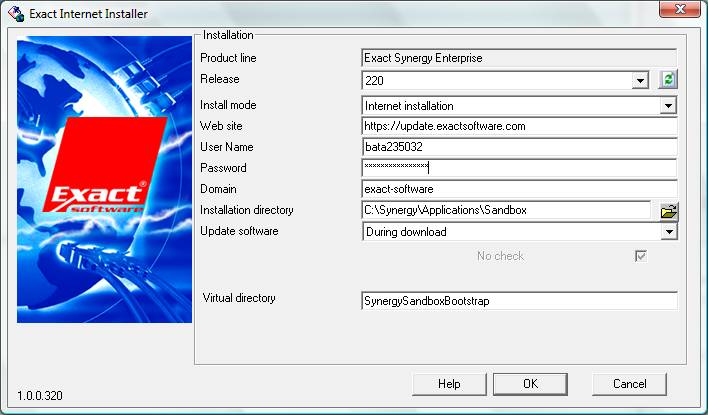Click the Password text field

click(x=519, y=168)
